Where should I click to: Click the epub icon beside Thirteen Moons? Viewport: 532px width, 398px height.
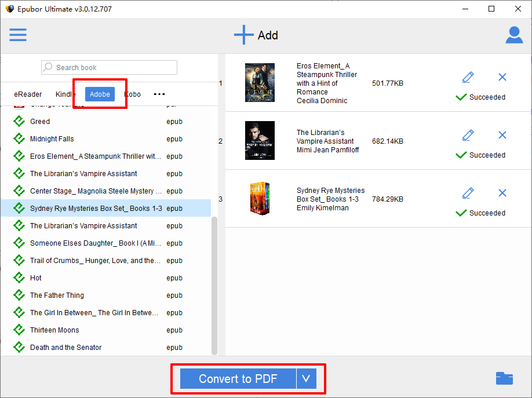19,330
